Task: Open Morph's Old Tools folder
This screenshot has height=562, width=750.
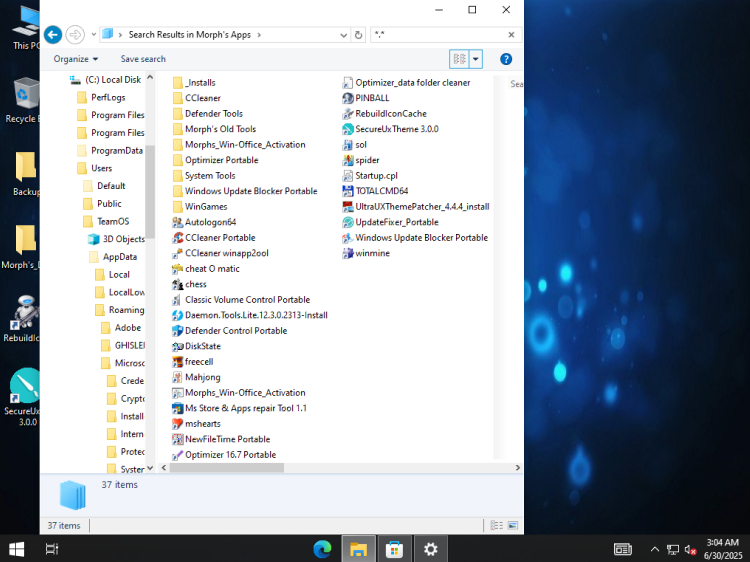Action: pos(214,129)
